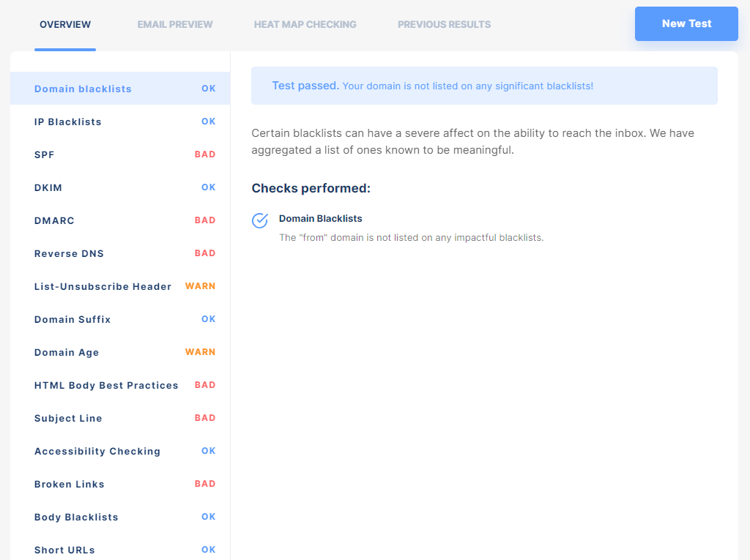
Task: Select the Domain blacklists check
Action: tap(120, 89)
